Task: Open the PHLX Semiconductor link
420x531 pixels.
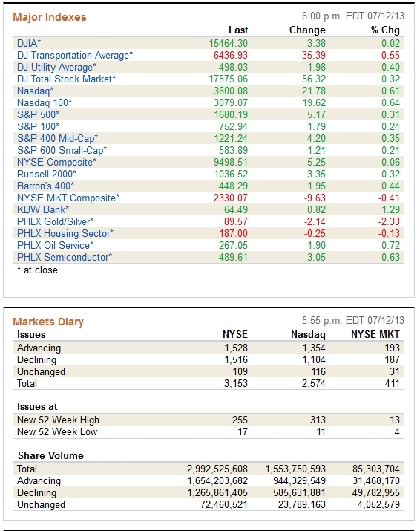Action: (x=65, y=257)
